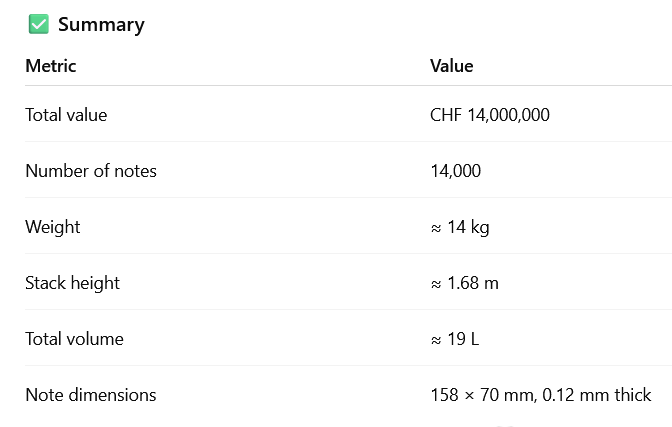Click the word kg in the Weight value
672x427 pixels.
point(480,228)
